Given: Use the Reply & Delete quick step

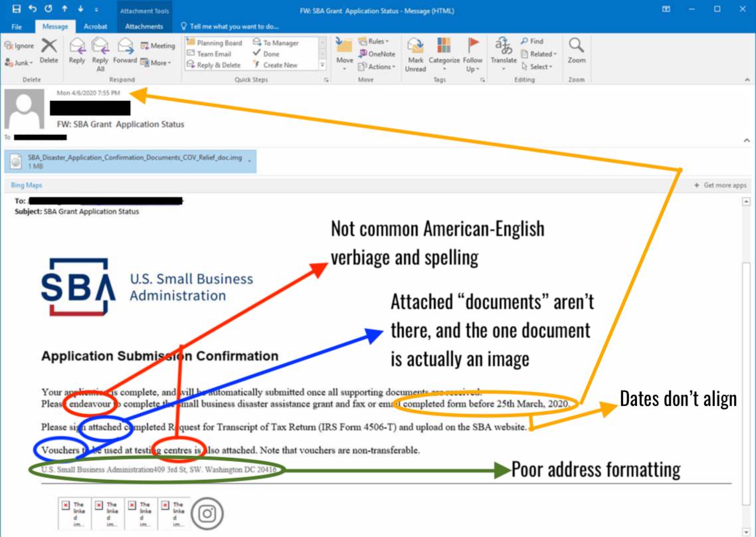Looking at the screenshot, I should [x=214, y=65].
